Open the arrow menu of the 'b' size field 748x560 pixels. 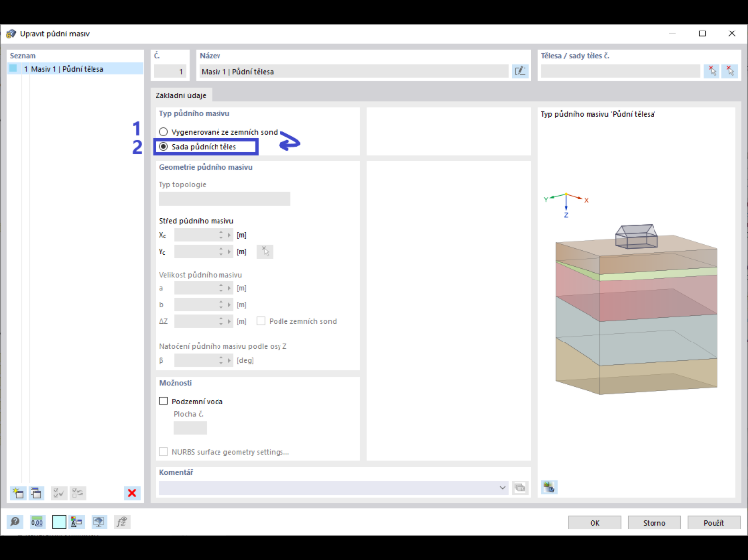pyautogui.click(x=229, y=305)
